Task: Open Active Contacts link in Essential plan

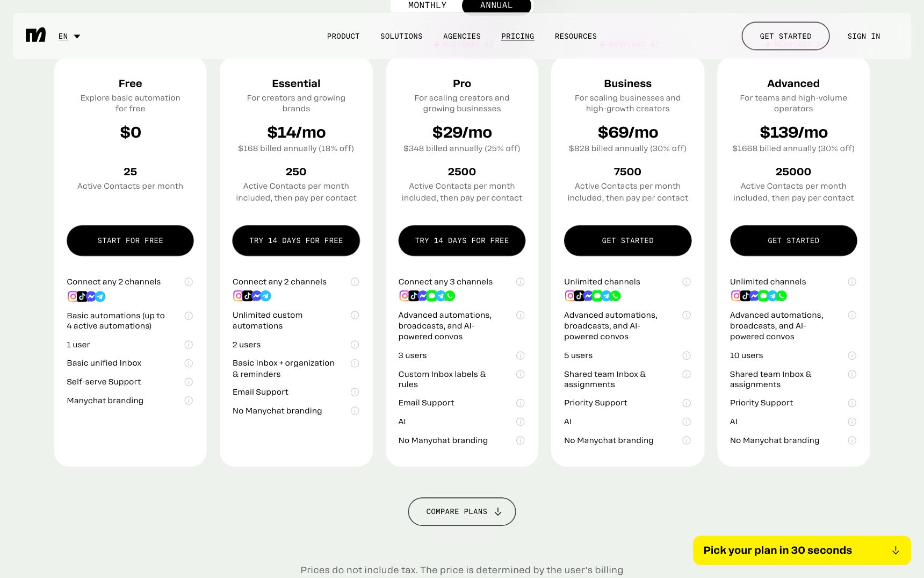Action: pyautogui.click(x=275, y=186)
